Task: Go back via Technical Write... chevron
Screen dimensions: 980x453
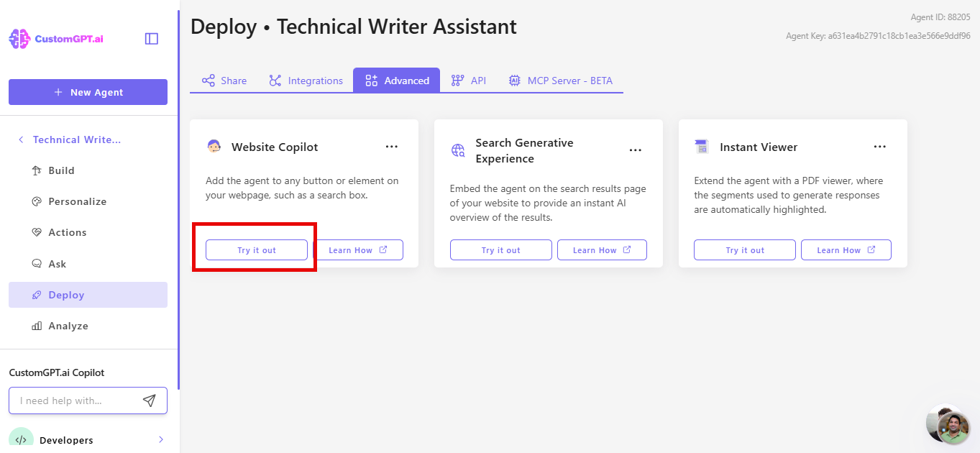Action: click(21, 139)
